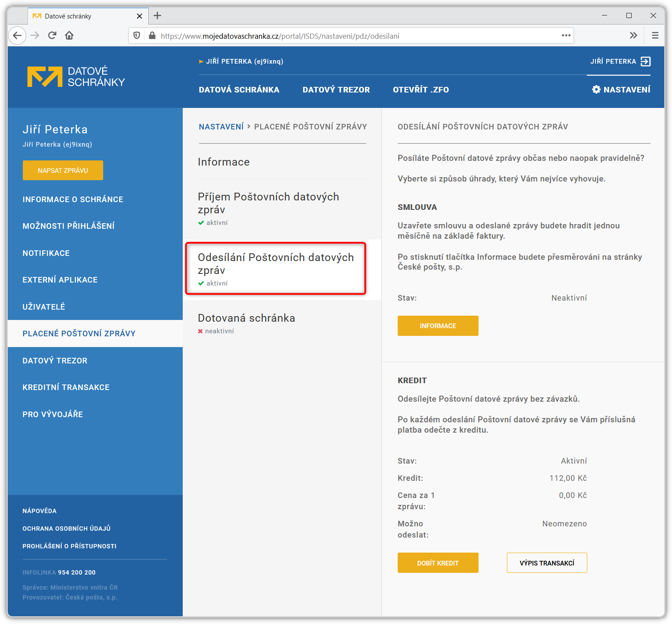Viewport: 672px width, 624px height.
Task: Select PLACENÉ POŠTOVNÍ ZPRÁVY sidebar item
Action: pos(95,333)
